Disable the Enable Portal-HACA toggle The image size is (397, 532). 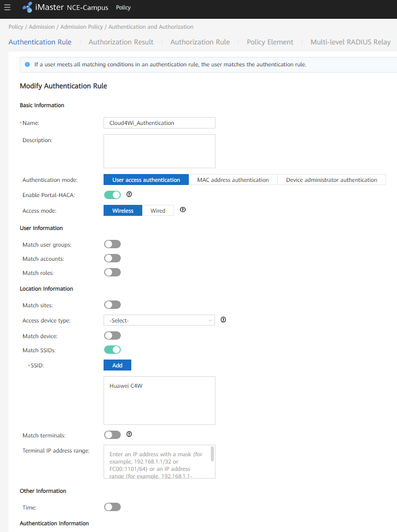tap(112, 195)
